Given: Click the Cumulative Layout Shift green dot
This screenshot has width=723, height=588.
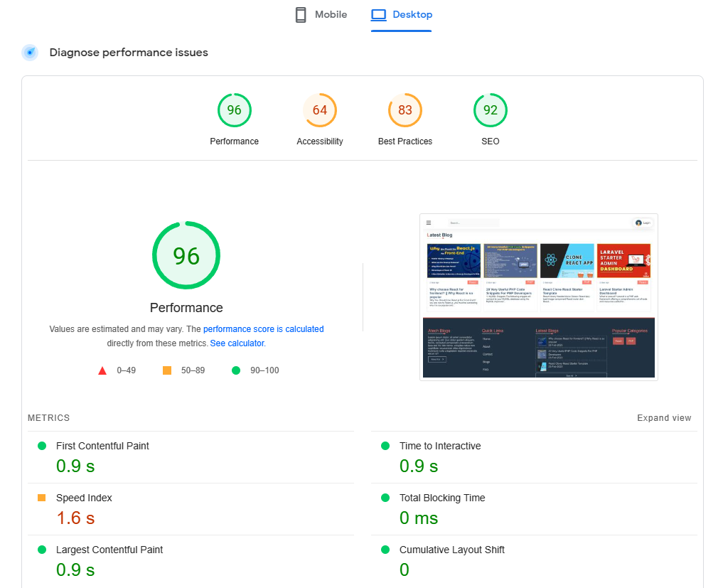Looking at the screenshot, I should pos(385,550).
